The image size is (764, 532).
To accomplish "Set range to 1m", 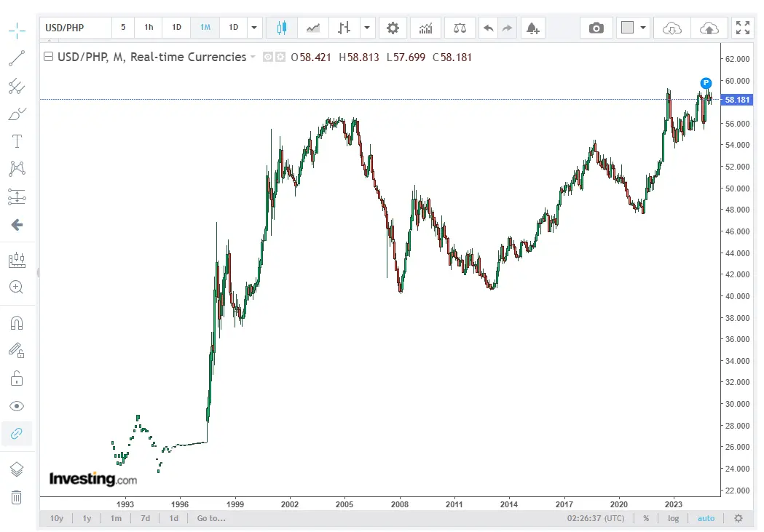I will (x=116, y=518).
